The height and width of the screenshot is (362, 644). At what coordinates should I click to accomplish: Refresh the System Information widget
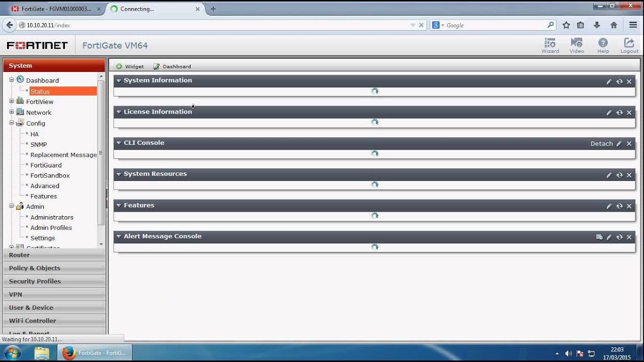(x=619, y=81)
